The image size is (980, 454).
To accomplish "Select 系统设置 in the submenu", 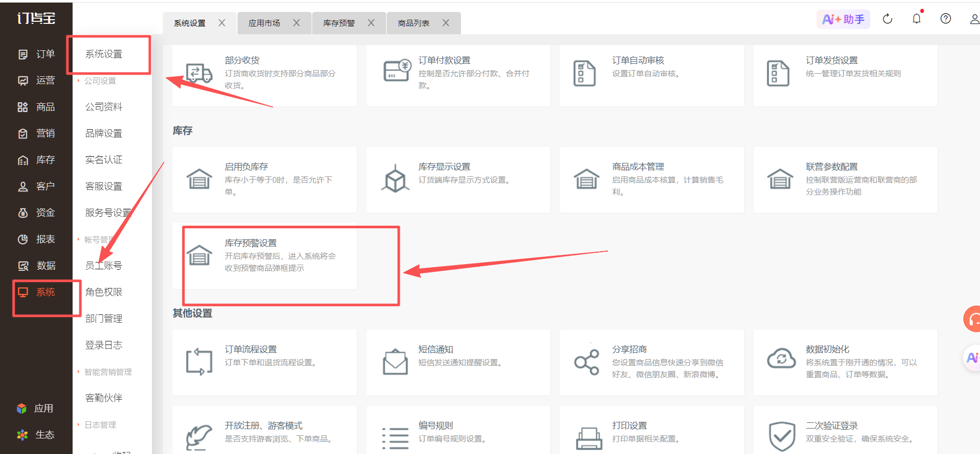I will (104, 54).
